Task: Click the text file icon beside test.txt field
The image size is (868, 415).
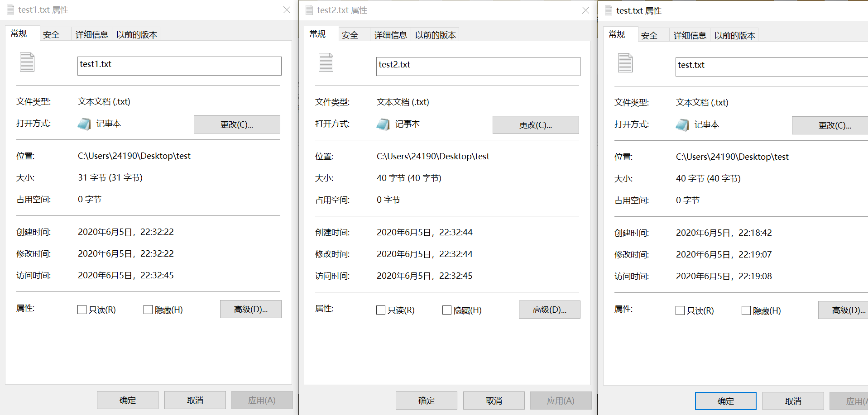Action: [625, 63]
